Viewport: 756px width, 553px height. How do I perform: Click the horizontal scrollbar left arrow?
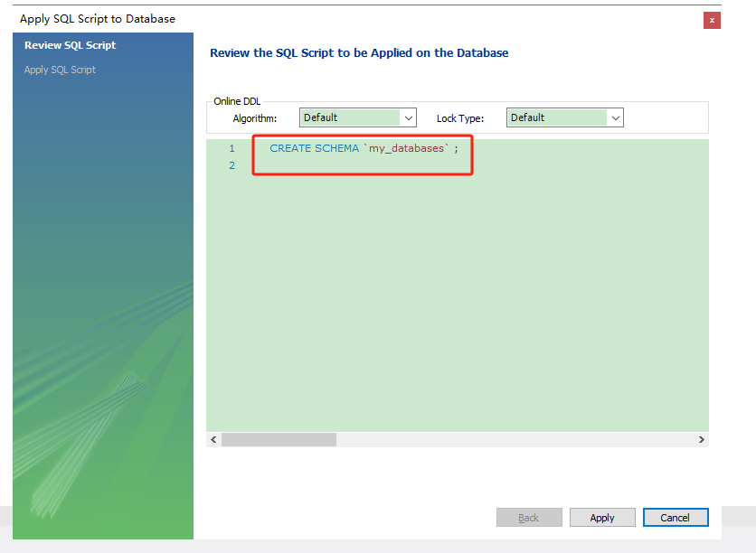click(x=213, y=439)
